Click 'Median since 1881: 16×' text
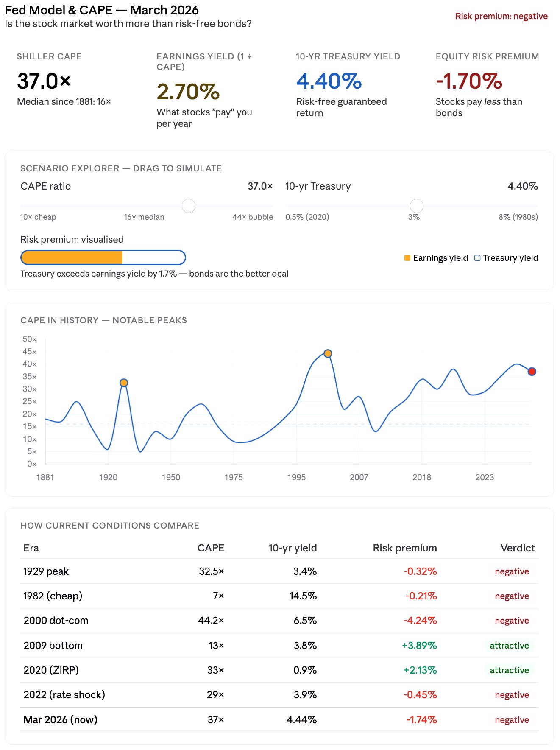Image resolution: width=560 pixels, height=750 pixels. pyautogui.click(x=64, y=101)
